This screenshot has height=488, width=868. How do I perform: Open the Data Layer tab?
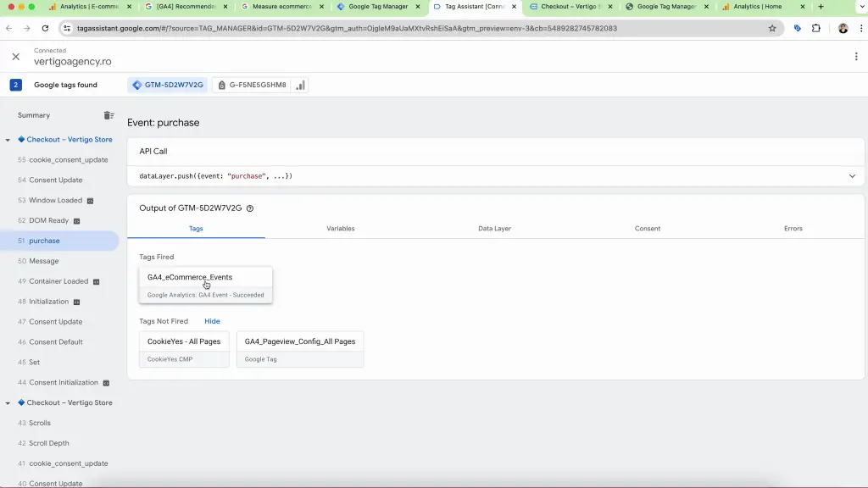(494, 229)
